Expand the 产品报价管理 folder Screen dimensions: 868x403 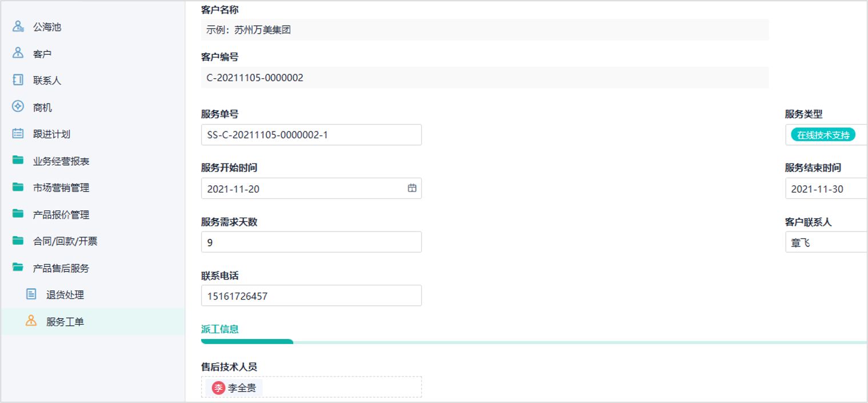[x=93, y=214]
